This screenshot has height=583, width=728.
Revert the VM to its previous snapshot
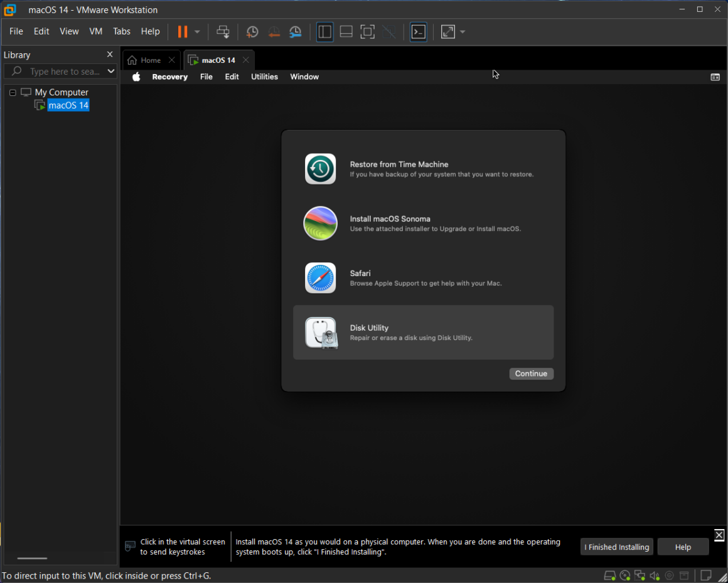274,31
